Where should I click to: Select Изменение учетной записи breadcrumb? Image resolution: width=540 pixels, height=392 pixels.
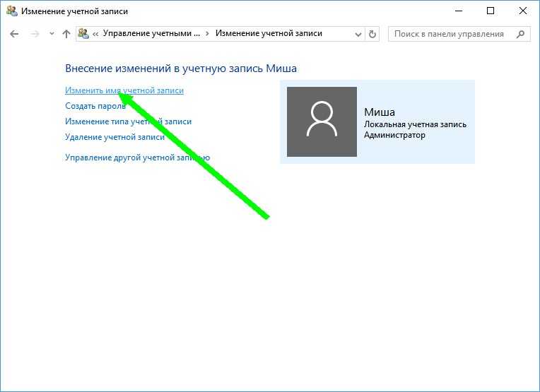[269, 33]
